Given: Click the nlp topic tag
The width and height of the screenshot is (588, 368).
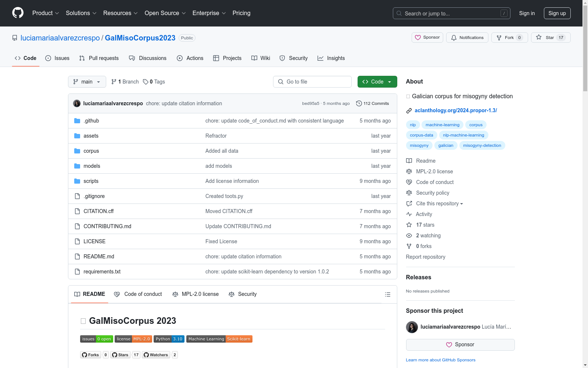Looking at the screenshot, I should tap(413, 125).
